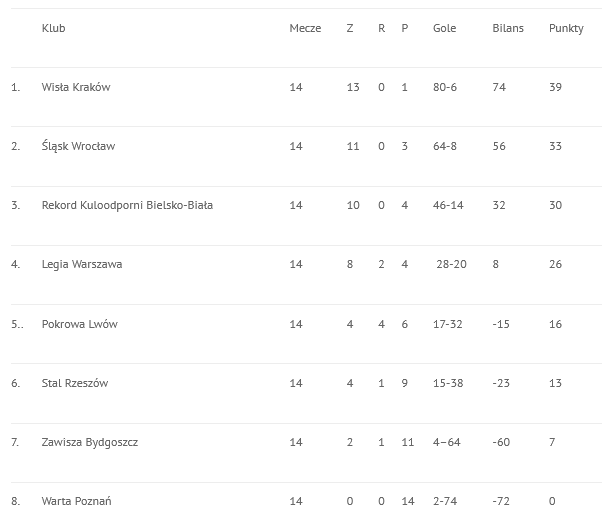Click Wisła Kraków's 39 points value
Image resolution: width=602 pixels, height=524 pixels.
[x=556, y=87]
